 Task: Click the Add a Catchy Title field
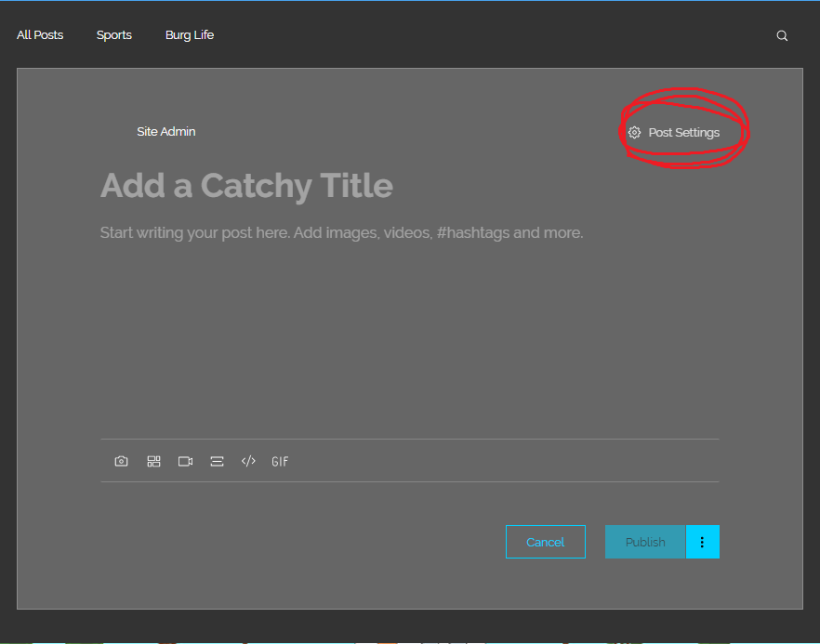tap(245, 185)
